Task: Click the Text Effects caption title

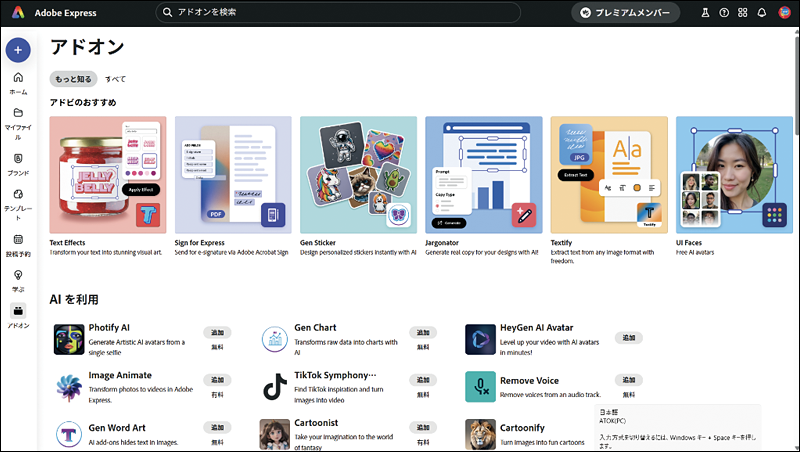Action: pyautogui.click(x=67, y=243)
